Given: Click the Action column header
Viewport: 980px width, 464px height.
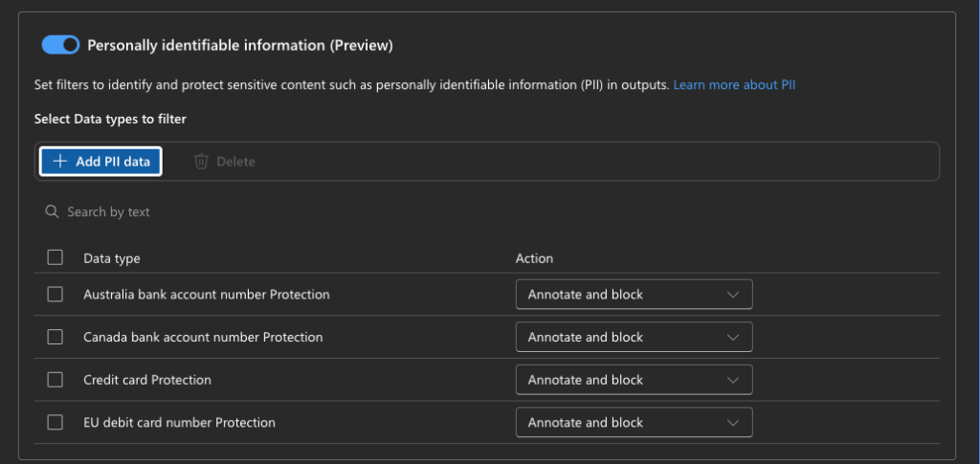Looking at the screenshot, I should [x=534, y=258].
